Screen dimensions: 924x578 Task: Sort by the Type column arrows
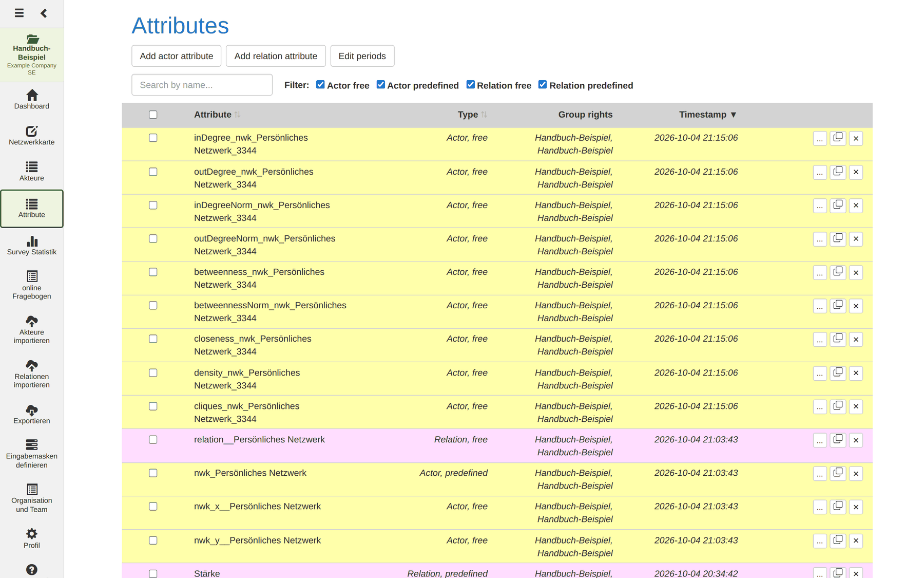click(484, 115)
